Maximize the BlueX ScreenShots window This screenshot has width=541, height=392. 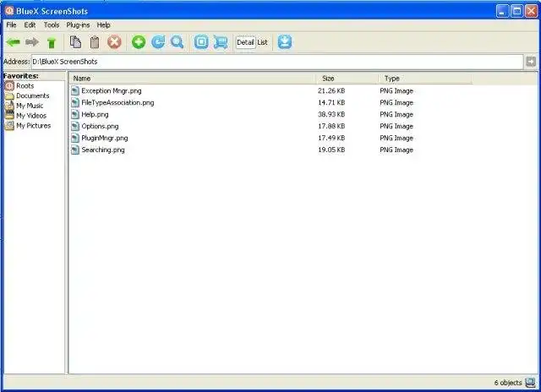point(516,11)
